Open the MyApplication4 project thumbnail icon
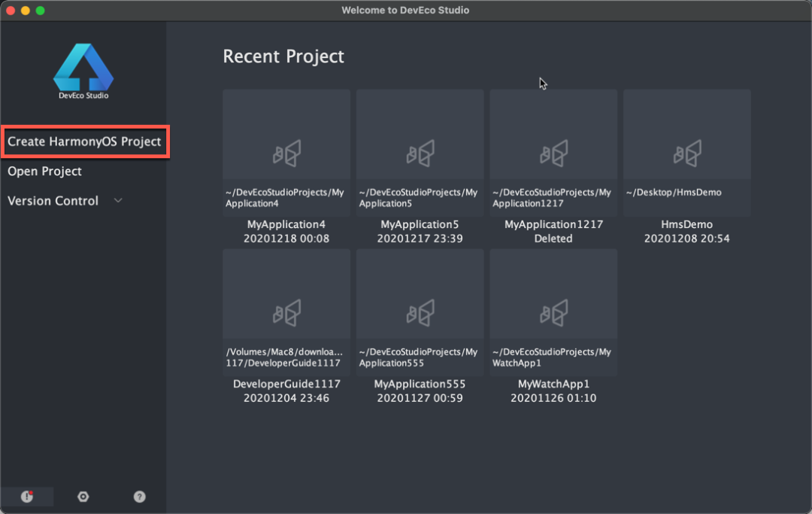This screenshot has height=514, width=812. click(x=286, y=153)
